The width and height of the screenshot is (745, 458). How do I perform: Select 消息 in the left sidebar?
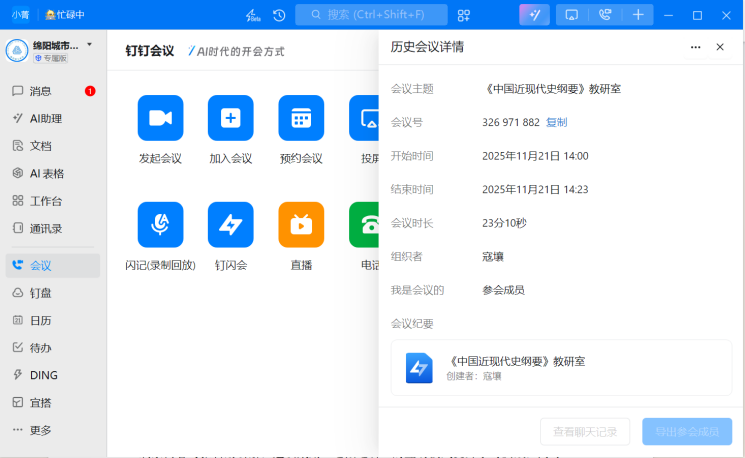40,91
